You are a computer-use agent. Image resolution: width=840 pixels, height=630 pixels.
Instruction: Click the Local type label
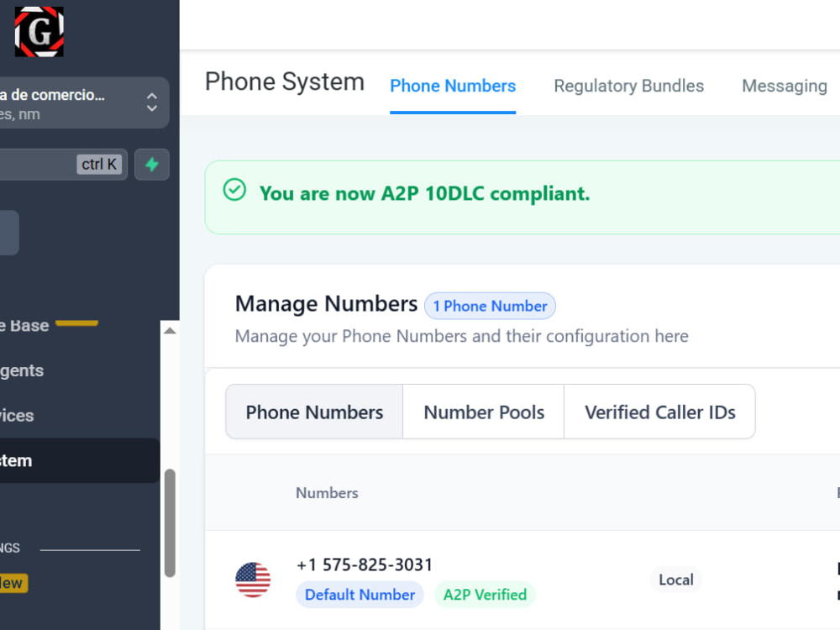[676, 580]
